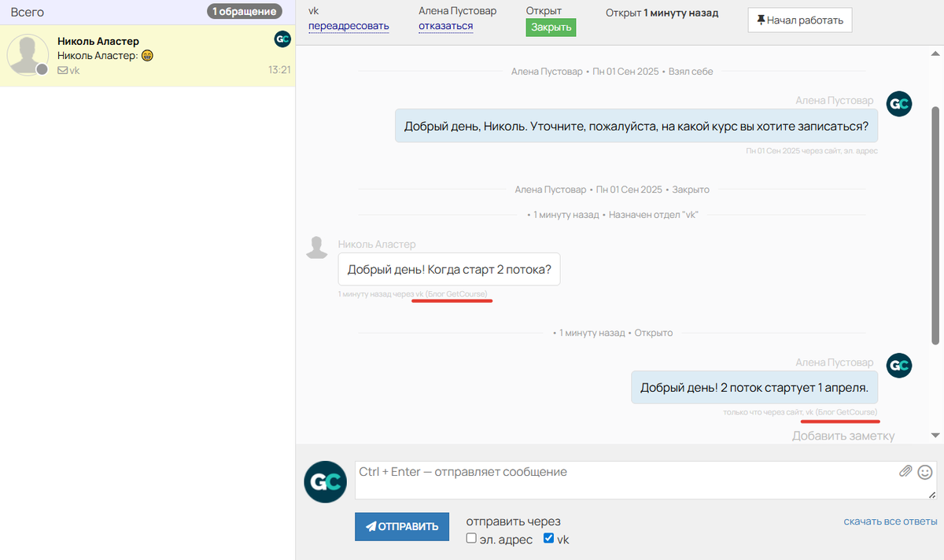
Task: Download replies via скачать все ответы
Action: click(890, 521)
